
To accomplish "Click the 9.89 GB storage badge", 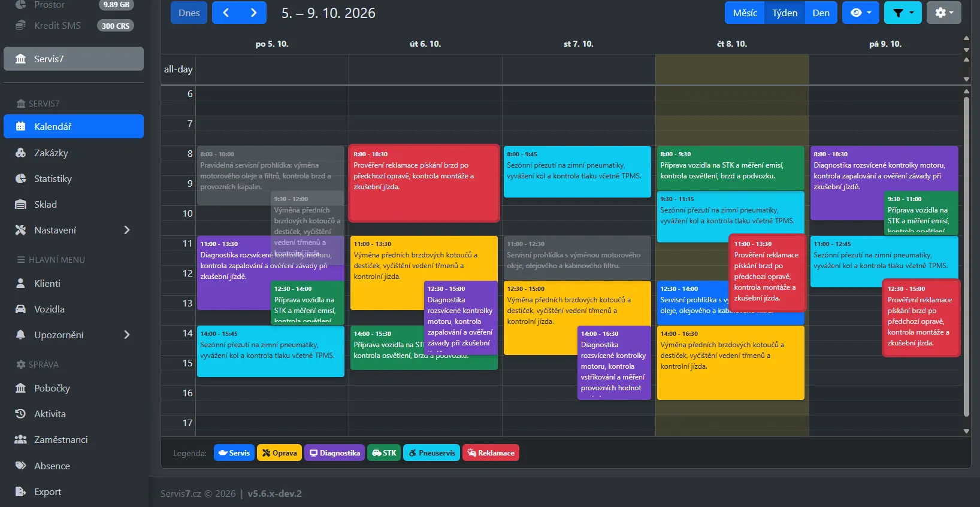I will [116, 4].
